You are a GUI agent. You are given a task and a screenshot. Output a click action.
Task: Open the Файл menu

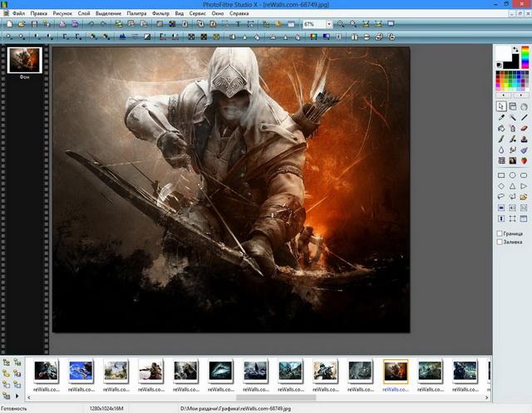(18, 13)
